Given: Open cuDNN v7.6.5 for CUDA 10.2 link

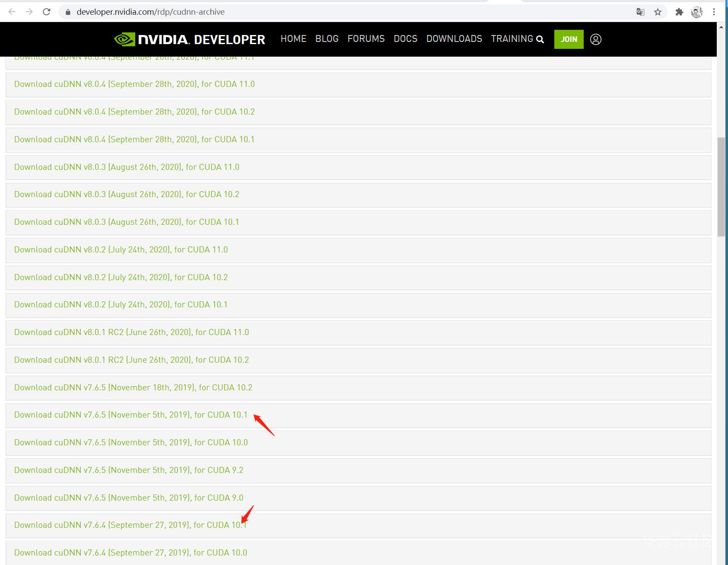Looking at the screenshot, I should [133, 388].
